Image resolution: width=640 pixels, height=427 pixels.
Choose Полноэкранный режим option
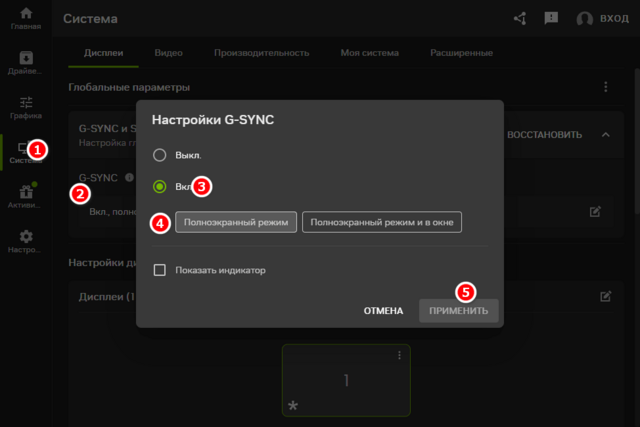(x=236, y=222)
